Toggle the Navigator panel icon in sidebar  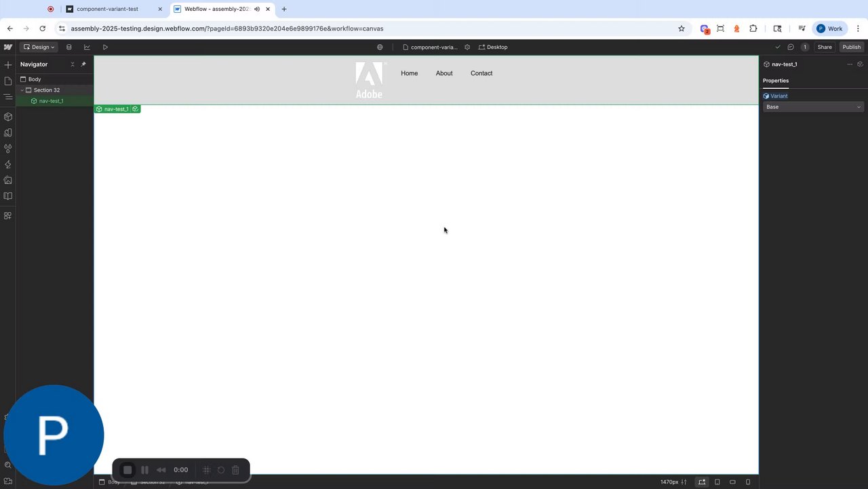[8, 97]
